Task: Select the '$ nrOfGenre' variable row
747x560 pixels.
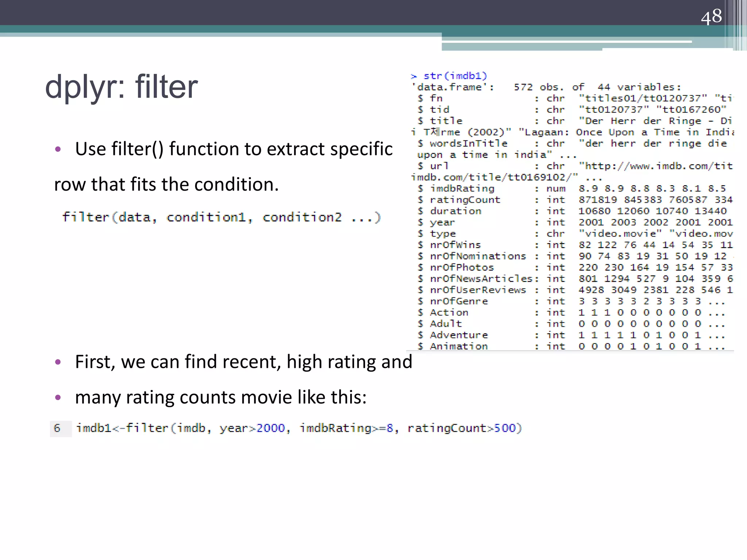Action: [571, 302]
